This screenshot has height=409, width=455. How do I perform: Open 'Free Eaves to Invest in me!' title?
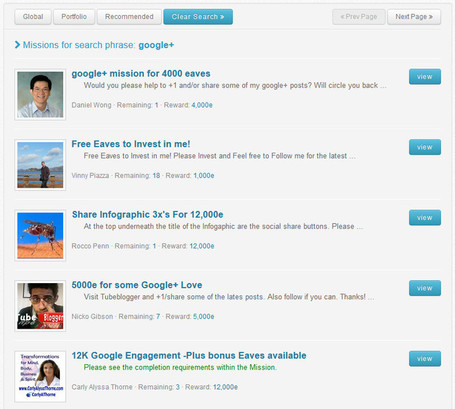[131, 144]
